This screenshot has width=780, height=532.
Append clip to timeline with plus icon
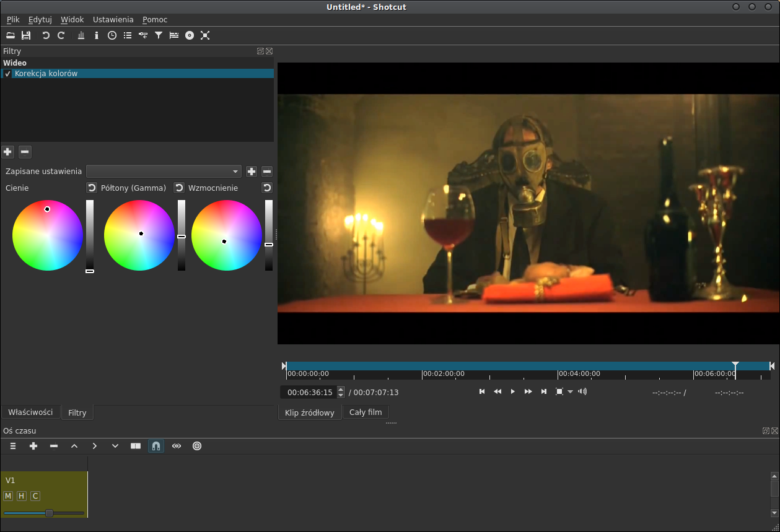coord(33,446)
